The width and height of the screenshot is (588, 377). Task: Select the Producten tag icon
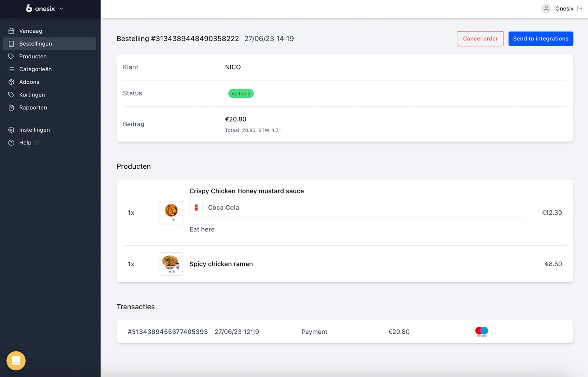pyautogui.click(x=11, y=56)
